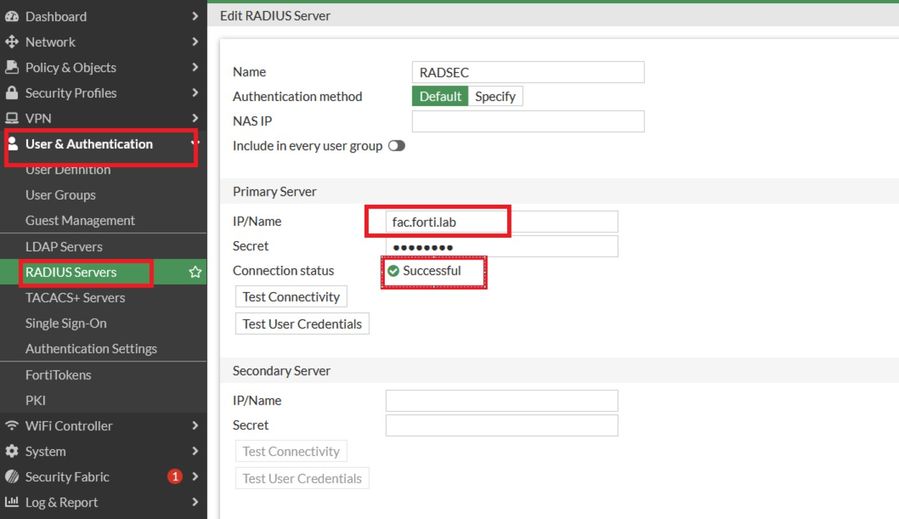Viewport: 899px width, 519px height.
Task: Expand the Security Profiles chevron
Action: pyautogui.click(x=195, y=92)
